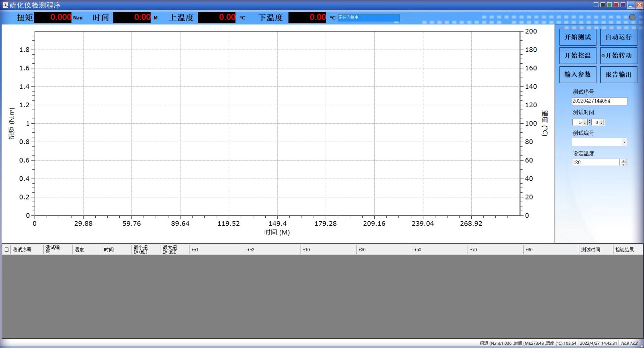Click the gray connection status indicator circle
Image resolution: width=644 pixels, height=361 pixels.
point(632,17)
